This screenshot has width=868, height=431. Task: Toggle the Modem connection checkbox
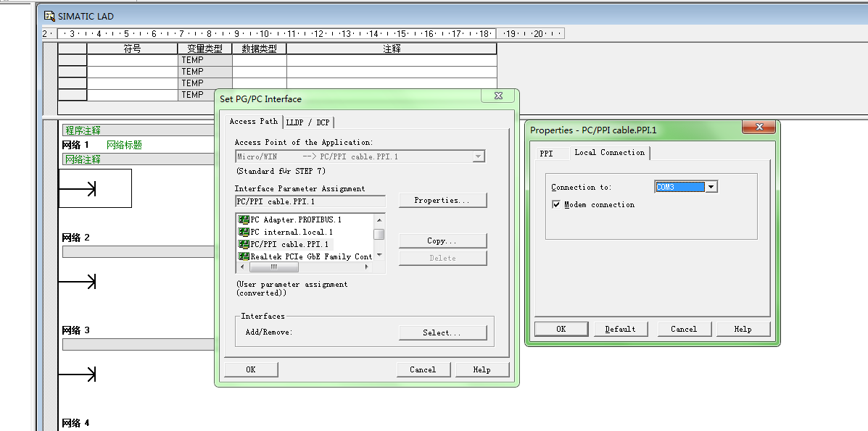coord(556,205)
